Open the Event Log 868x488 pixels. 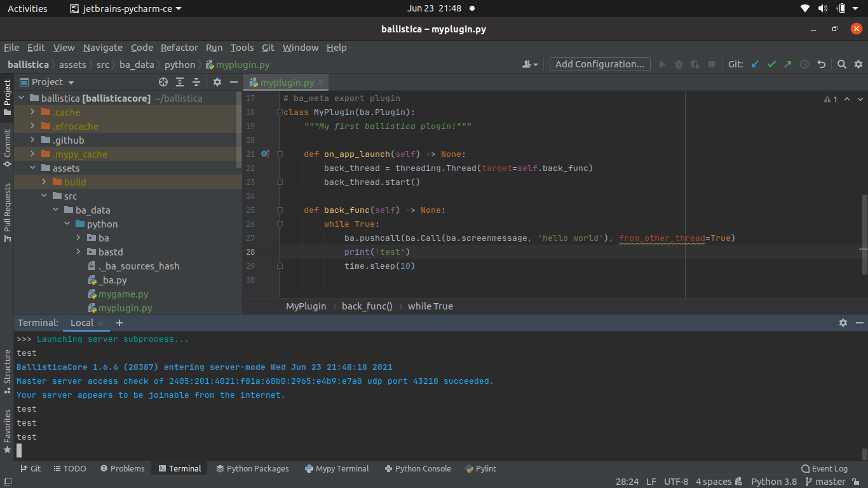(824, 468)
